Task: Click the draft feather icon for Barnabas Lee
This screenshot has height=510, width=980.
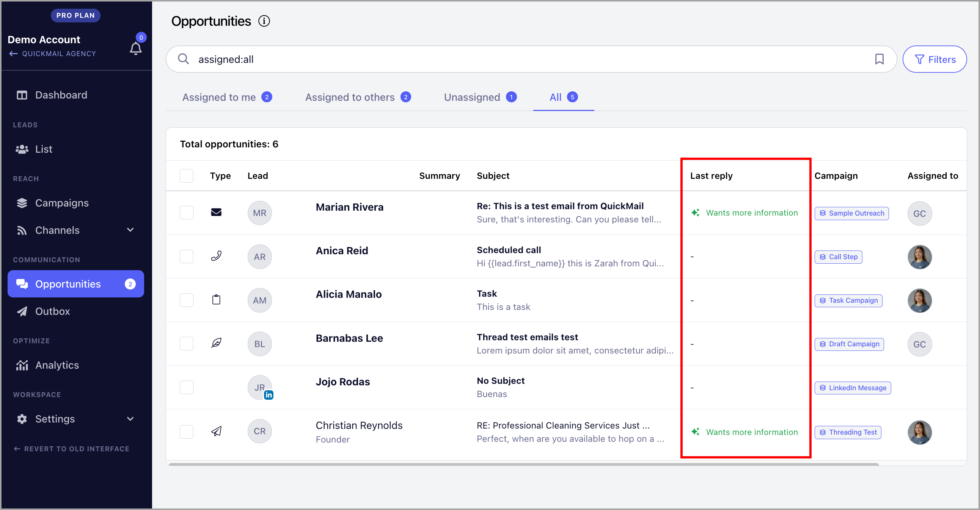Action: [x=216, y=344]
